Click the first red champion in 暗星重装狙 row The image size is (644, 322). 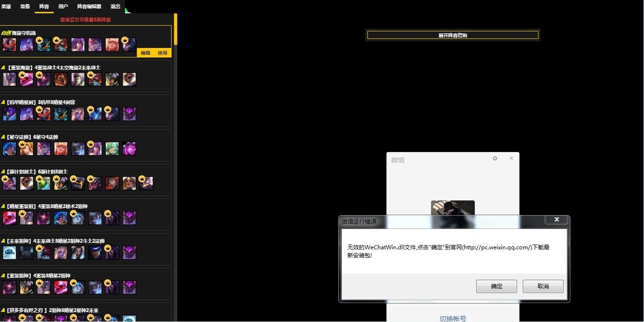click(x=10, y=218)
